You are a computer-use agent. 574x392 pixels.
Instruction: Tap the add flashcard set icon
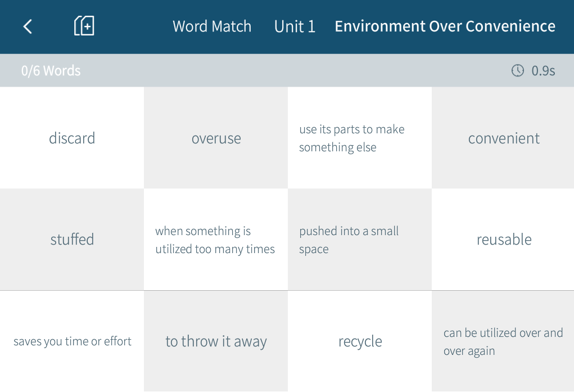tap(84, 26)
